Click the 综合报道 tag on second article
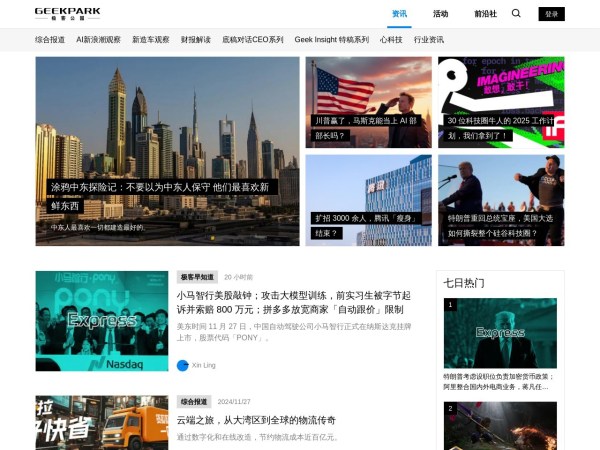 pos(194,401)
